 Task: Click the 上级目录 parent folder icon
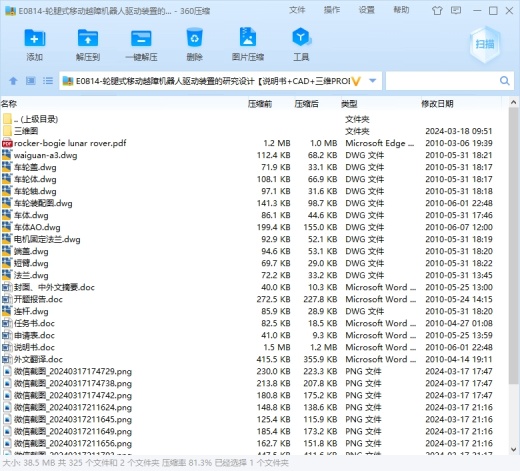pos(7,119)
